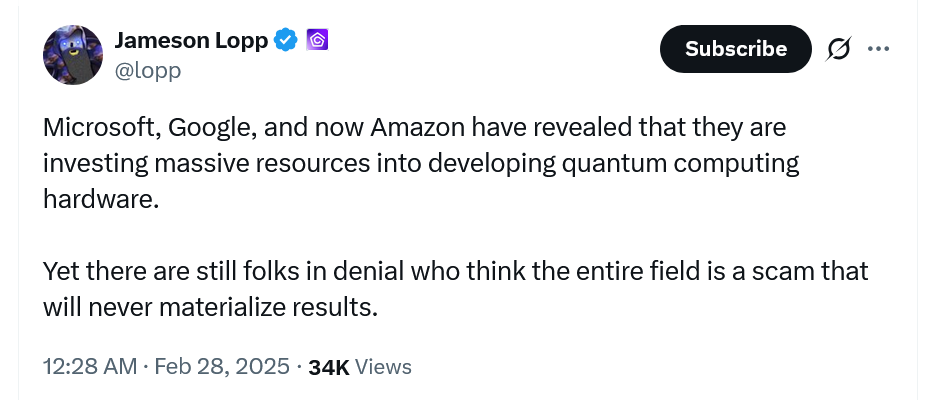
Task: Click the word Views in the footer
Action: 383,367
